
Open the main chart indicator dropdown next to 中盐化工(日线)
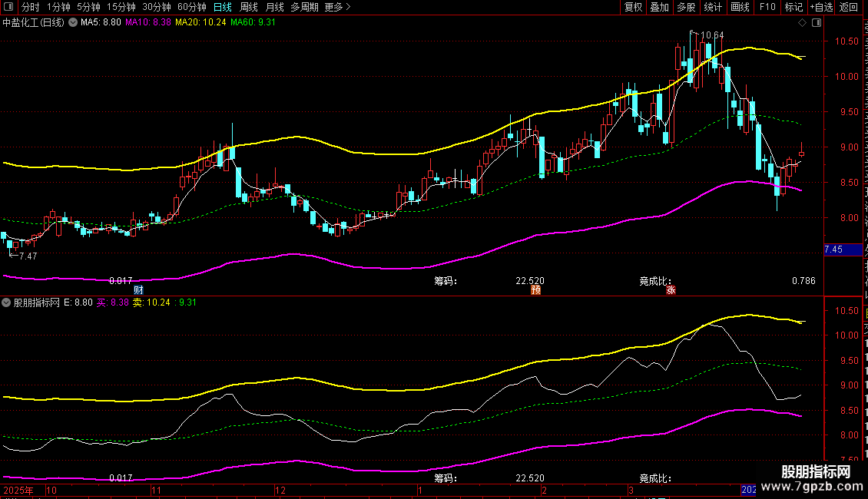[x=72, y=23]
